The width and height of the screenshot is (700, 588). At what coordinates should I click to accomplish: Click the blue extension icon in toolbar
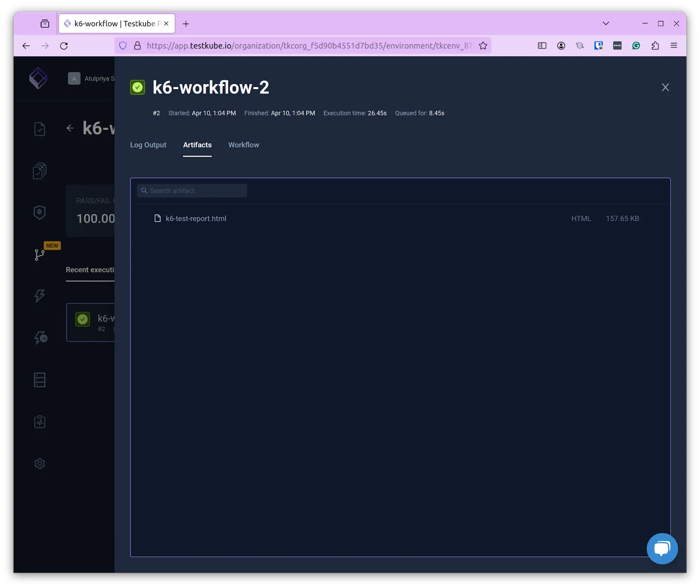[598, 45]
